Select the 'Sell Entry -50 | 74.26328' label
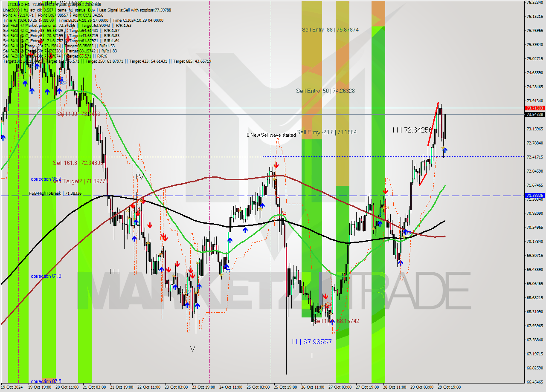Viewport: 546px width, 392px height. 325,91
